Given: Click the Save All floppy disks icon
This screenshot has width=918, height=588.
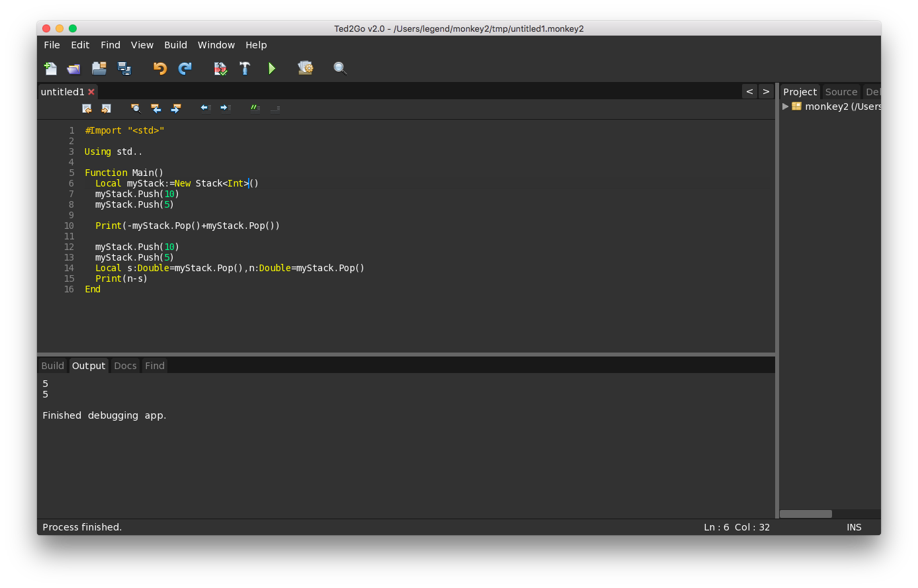Looking at the screenshot, I should point(124,68).
